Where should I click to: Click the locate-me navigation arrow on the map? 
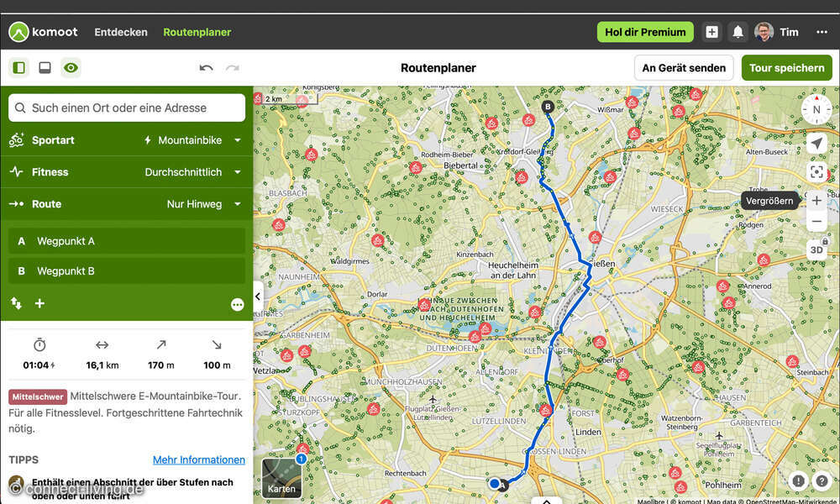click(x=816, y=143)
